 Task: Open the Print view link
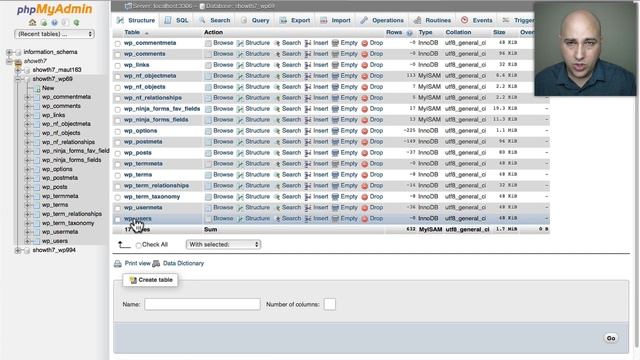(138, 263)
